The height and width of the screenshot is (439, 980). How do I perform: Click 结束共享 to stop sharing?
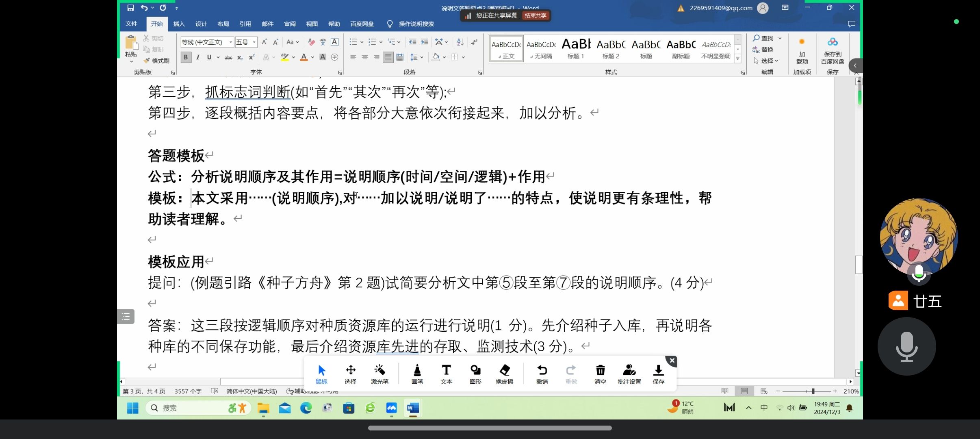point(535,16)
